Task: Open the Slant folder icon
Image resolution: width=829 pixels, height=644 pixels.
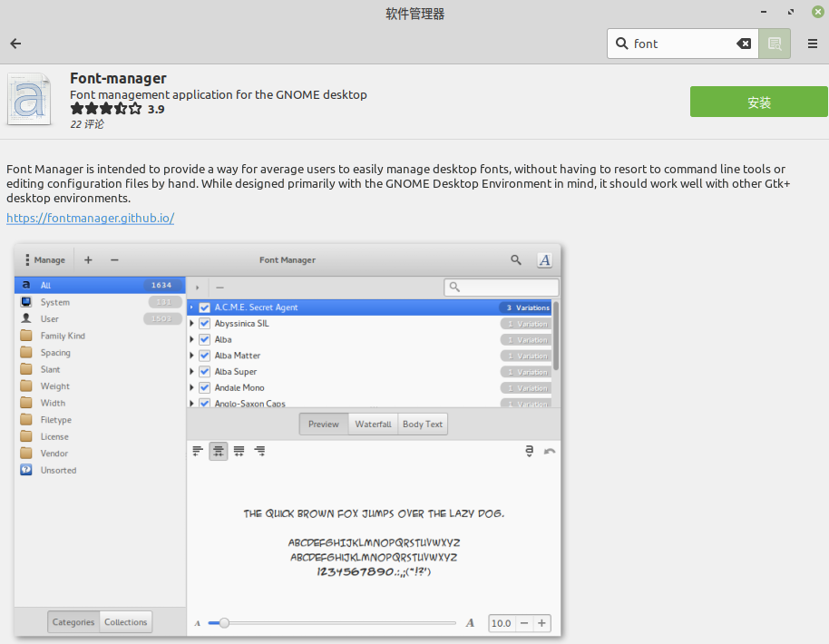Action: pos(26,369)
